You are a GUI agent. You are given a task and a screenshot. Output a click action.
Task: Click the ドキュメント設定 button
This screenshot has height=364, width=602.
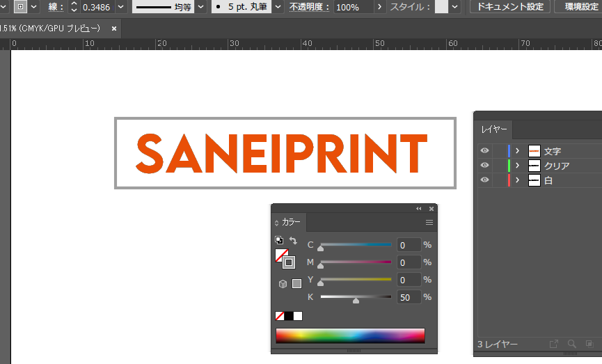pyautogui.click(x=510, y=6)
